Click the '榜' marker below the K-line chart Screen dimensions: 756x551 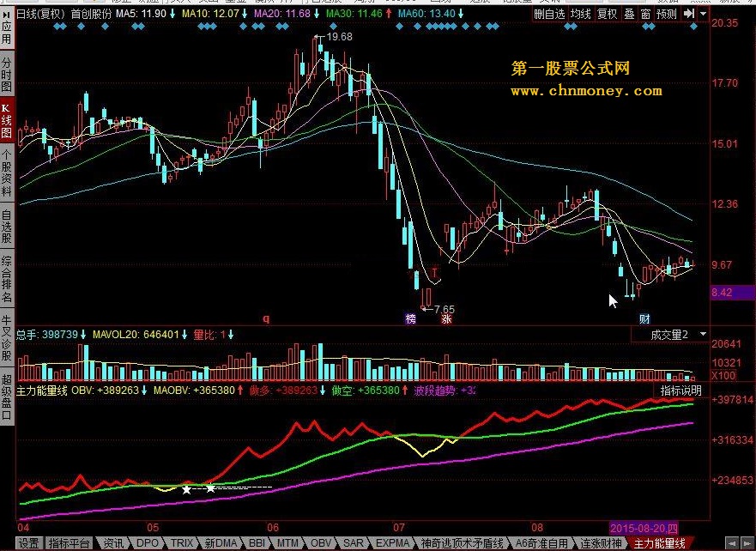[x=410, y=318]
